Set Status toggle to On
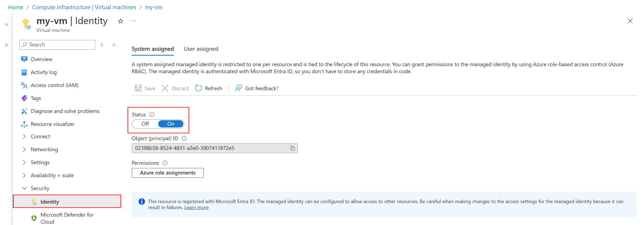This screenshot has width=644, height=225. pyautogui.click(x=171, y=124)
